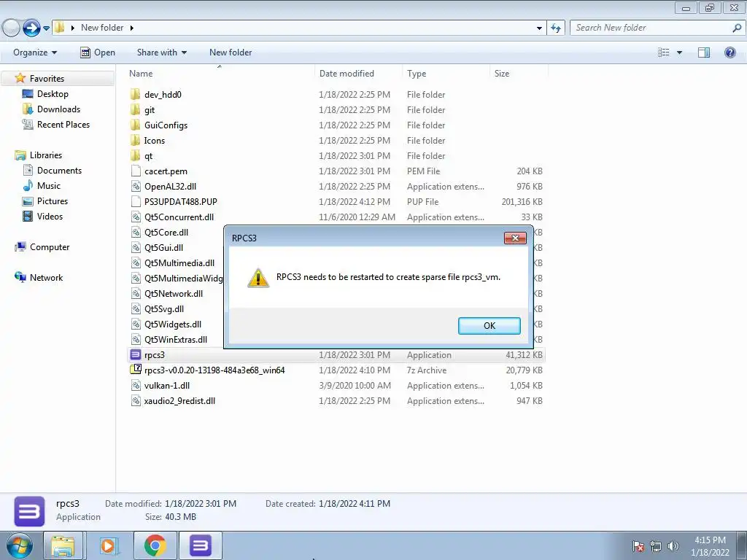Click the search magnifier icon
Image resolution: width=747 pixels, height=560 pixels.
[x=737, y=28]
